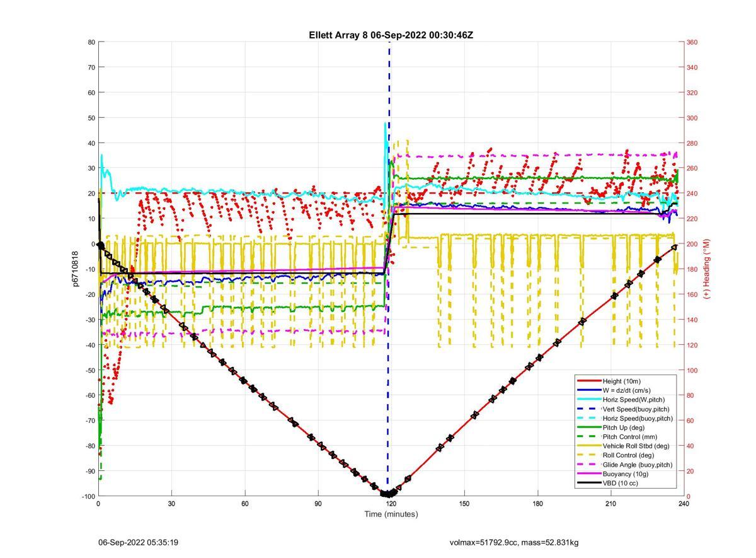Click right axis tick label '160'
This screenshot has height=558, width=756.
(x=692, y=294)
